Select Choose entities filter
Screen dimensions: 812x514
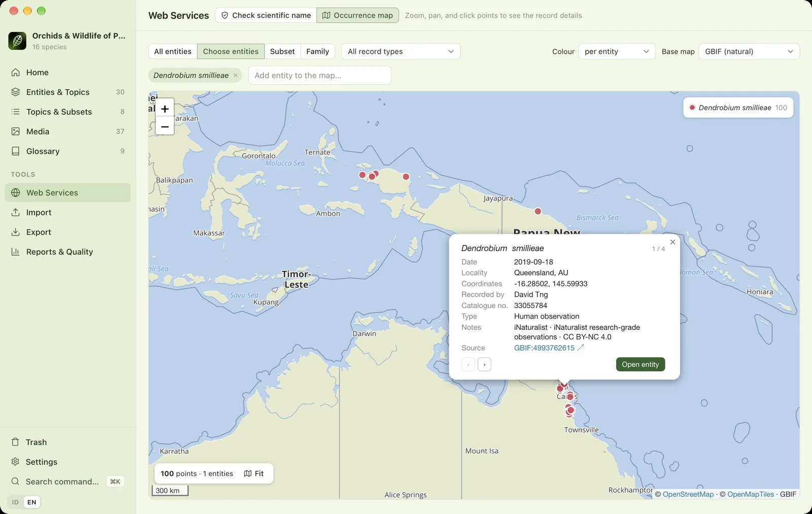pyautogui.click(x=231, y=52)
